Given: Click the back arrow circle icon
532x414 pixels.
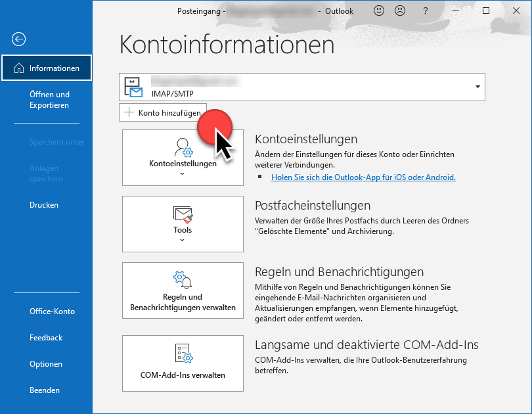Looking at the screenshot, I should pyautogui.click(x=18, y=39).
